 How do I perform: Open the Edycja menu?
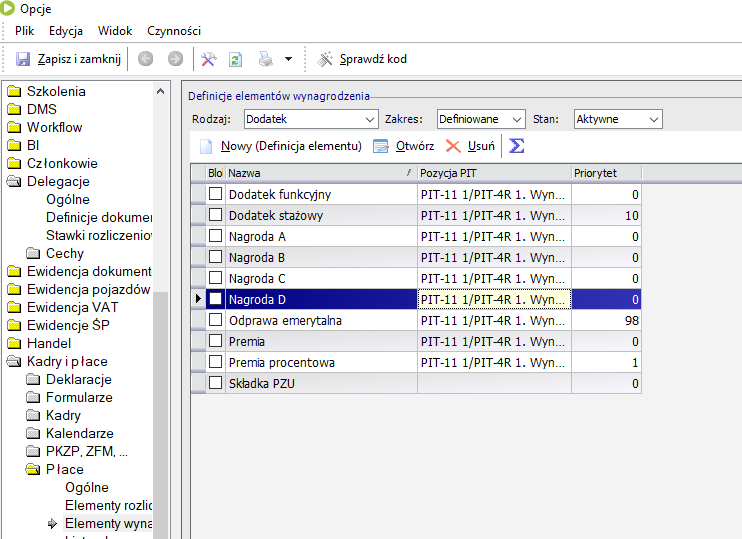pyautogui.click(x=66, y=31)
